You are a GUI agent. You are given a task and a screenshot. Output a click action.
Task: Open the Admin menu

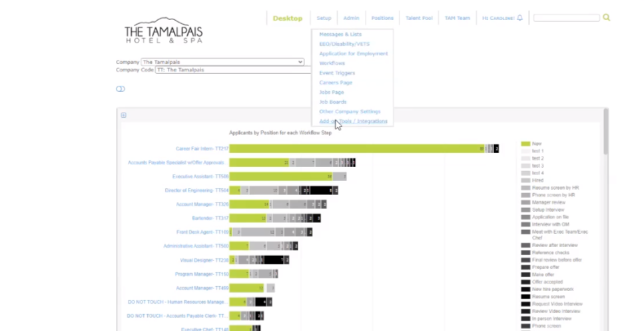click(x=351, y=18)
